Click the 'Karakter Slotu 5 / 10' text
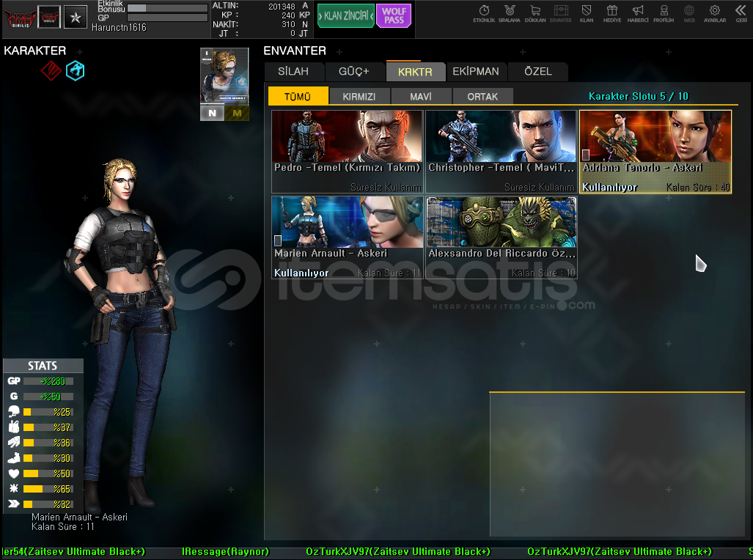The image size is (753, 560). coord(638,96)
